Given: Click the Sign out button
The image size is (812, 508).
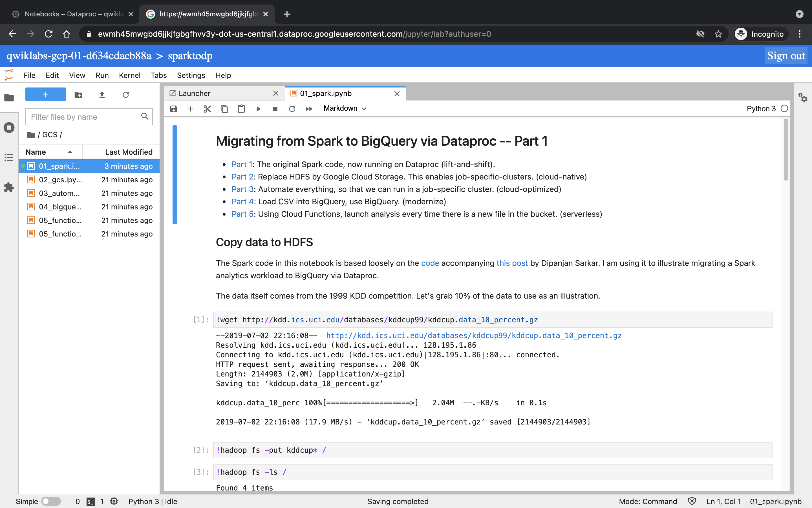Looking at the screenshot, I should pos(786,56).
